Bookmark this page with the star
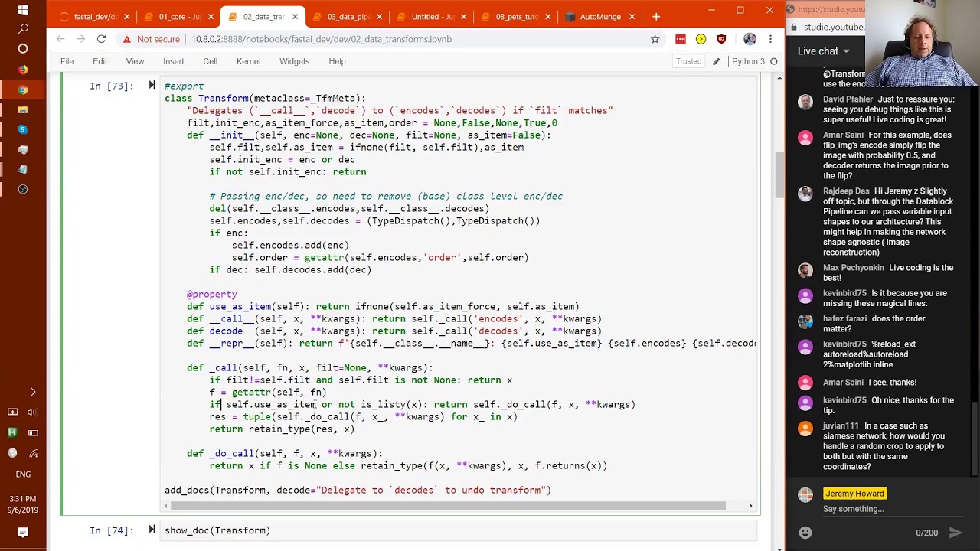 (x=655, y=39)
